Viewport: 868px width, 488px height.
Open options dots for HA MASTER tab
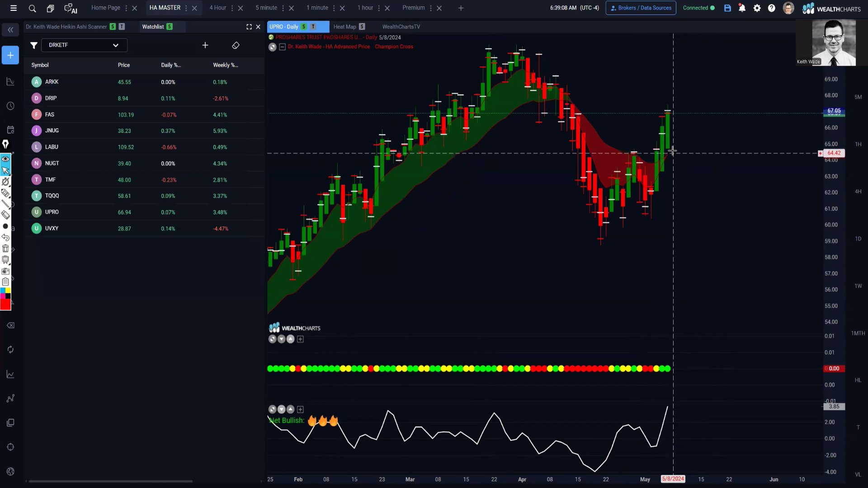[x=186, y=8]
